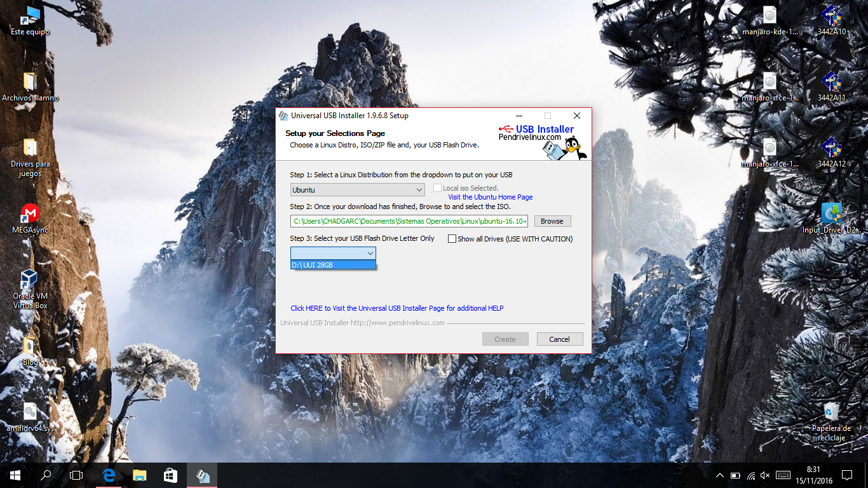Click the disabled Create button
The width and height of the screenshot is (868, 488).
click(505, 339)
